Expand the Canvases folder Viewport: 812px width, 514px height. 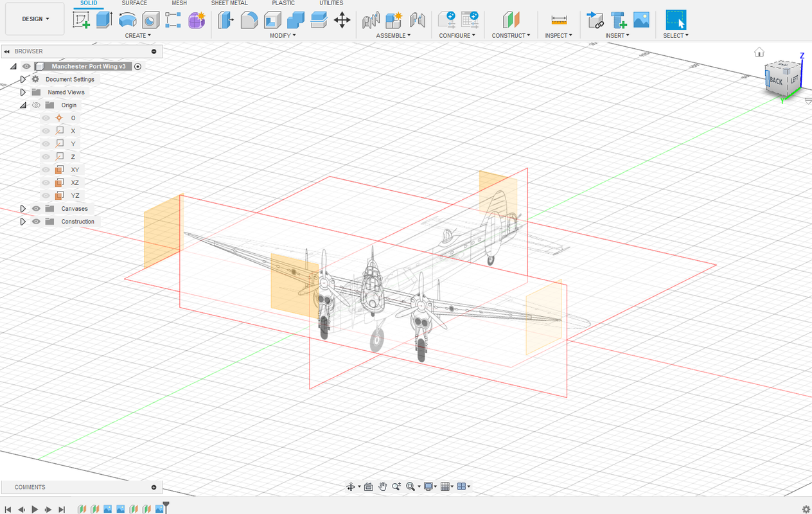[x=23, y=209]
